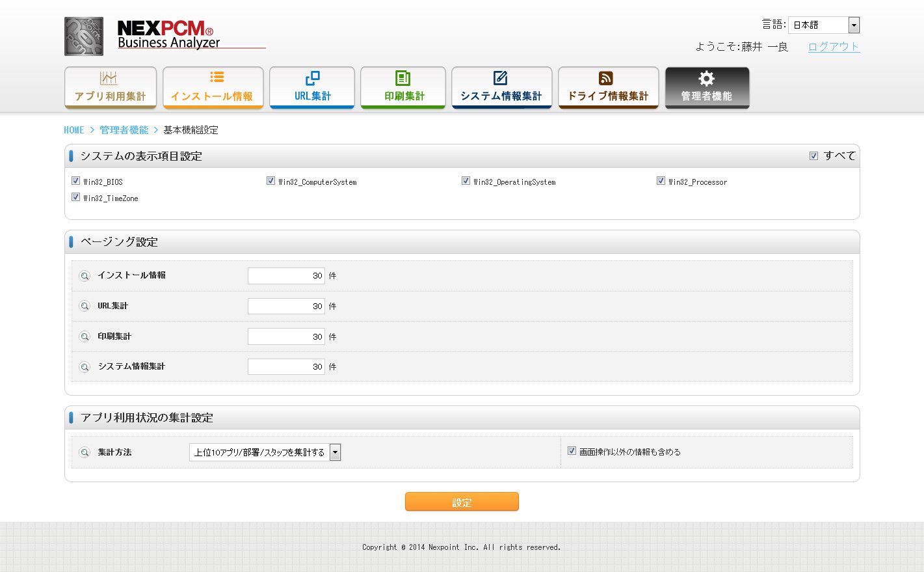The image size is (924, 572).
Task: Uncheck the Win32_BIOS checkbox
Action: tap(75, 181)
